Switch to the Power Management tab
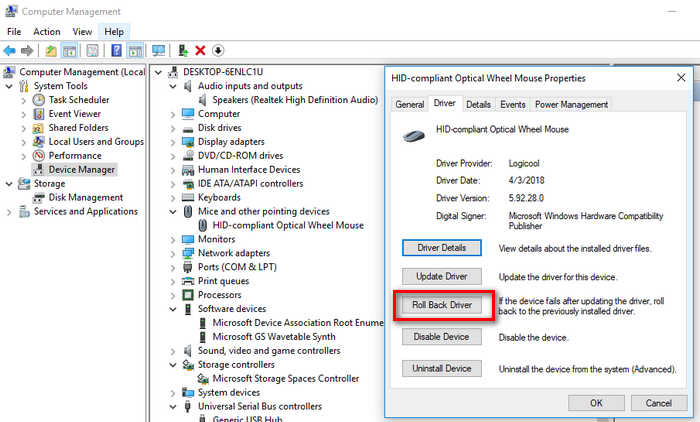This screenshot has height=422, width=700. (571, 104)
